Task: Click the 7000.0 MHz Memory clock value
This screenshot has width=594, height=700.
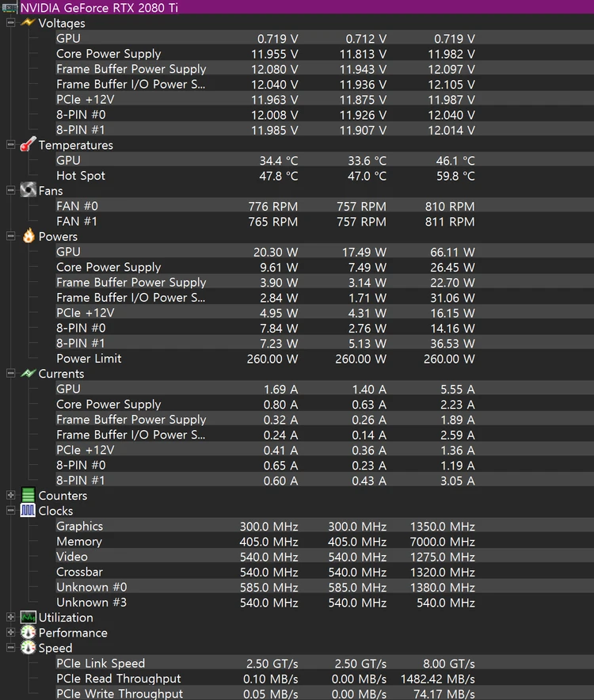Action: click(x=443, y=542)
